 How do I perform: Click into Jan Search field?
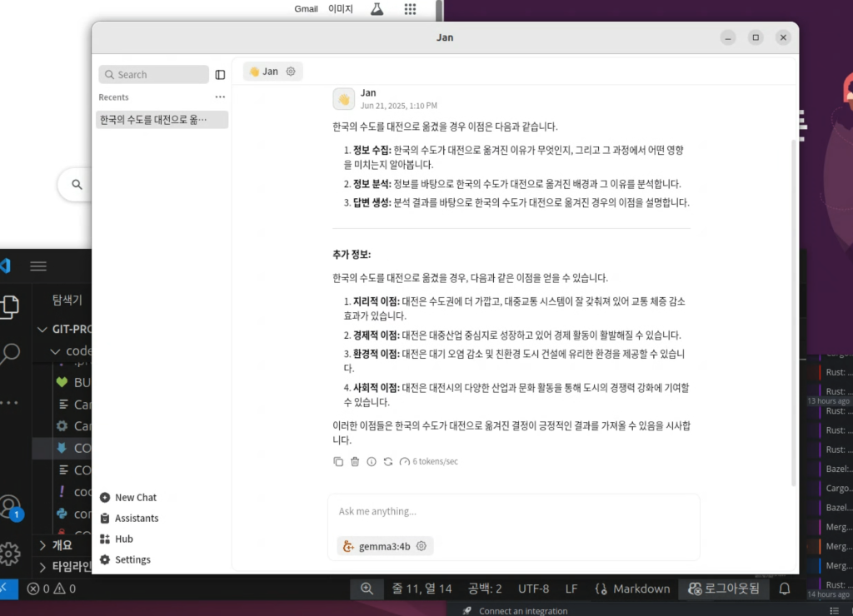pyautogui.click(x=153, y=74)
